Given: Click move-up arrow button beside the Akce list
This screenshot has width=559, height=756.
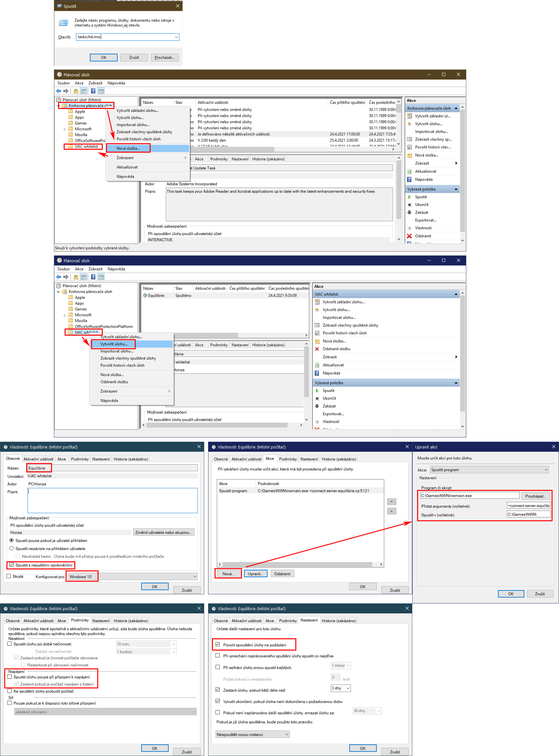Looking at the screenshot, I should [392, 502].
